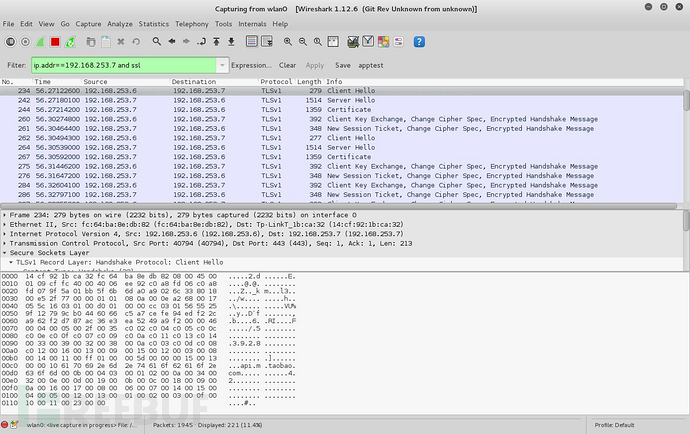Open the filter history dropdown arrow
The height and width of the screenshot is (434, 690).
(222, 65)
